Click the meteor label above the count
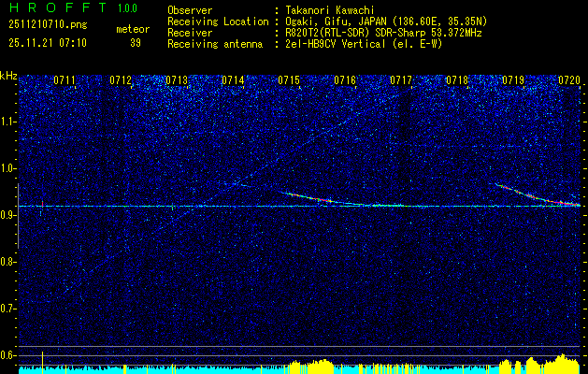588x374 pixels. click(133, 29)
